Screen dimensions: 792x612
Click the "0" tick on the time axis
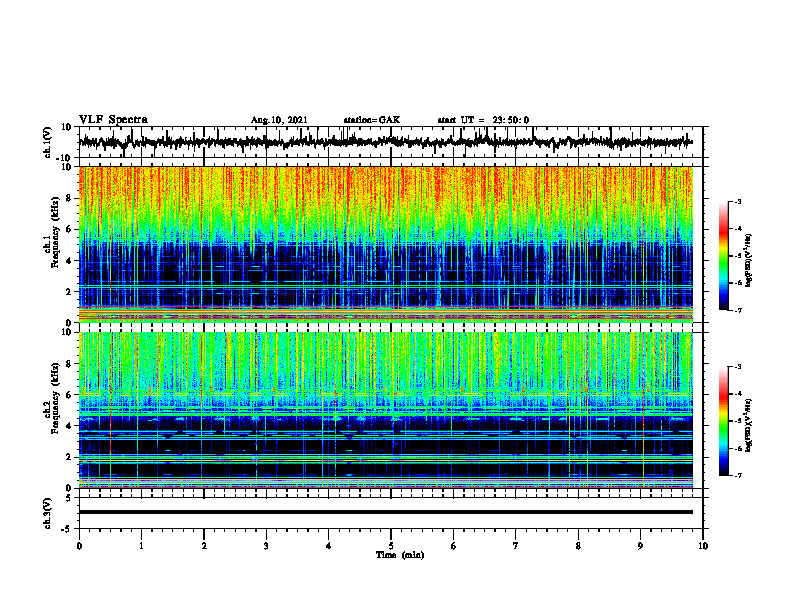tap(79, 546)
